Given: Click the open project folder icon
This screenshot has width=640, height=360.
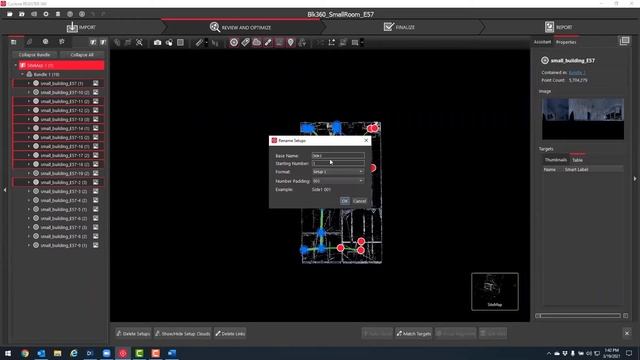Looking at the screenshot, I should (x=10, y=14).
